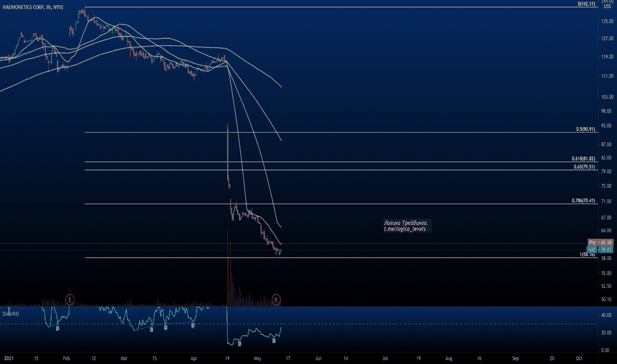Click the 50.10 value on price axis

[606, 299]
